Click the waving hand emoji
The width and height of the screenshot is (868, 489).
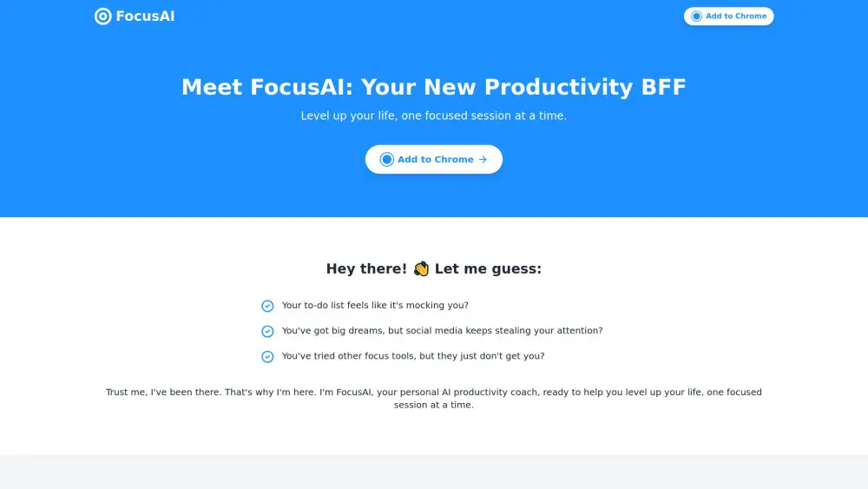[421, 268]
